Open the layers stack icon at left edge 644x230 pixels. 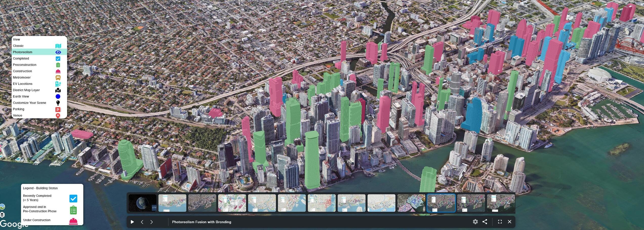tap(2, 215)
